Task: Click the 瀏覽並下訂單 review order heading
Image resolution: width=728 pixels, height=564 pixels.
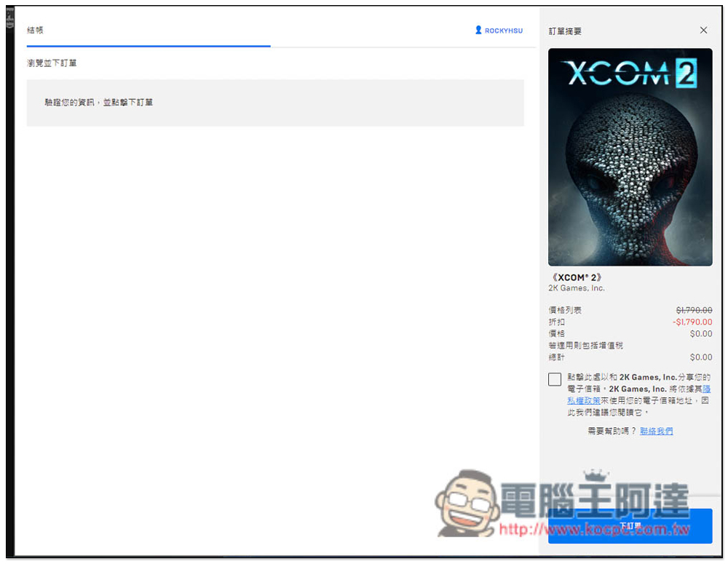Action: (x=52, y=63)
